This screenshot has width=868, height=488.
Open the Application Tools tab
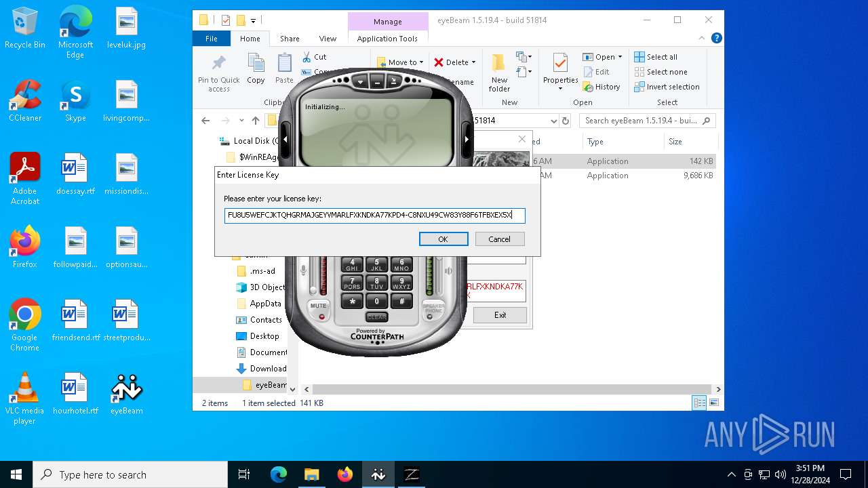pos(387,39)
